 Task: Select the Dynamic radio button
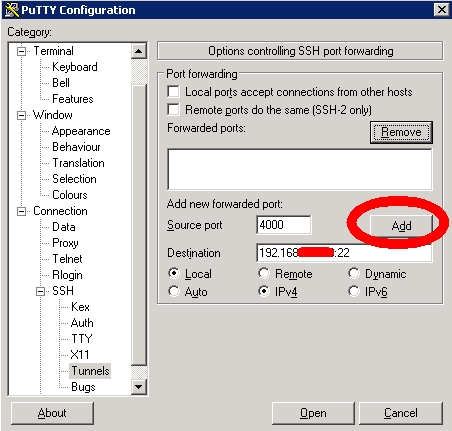point(354,273)
